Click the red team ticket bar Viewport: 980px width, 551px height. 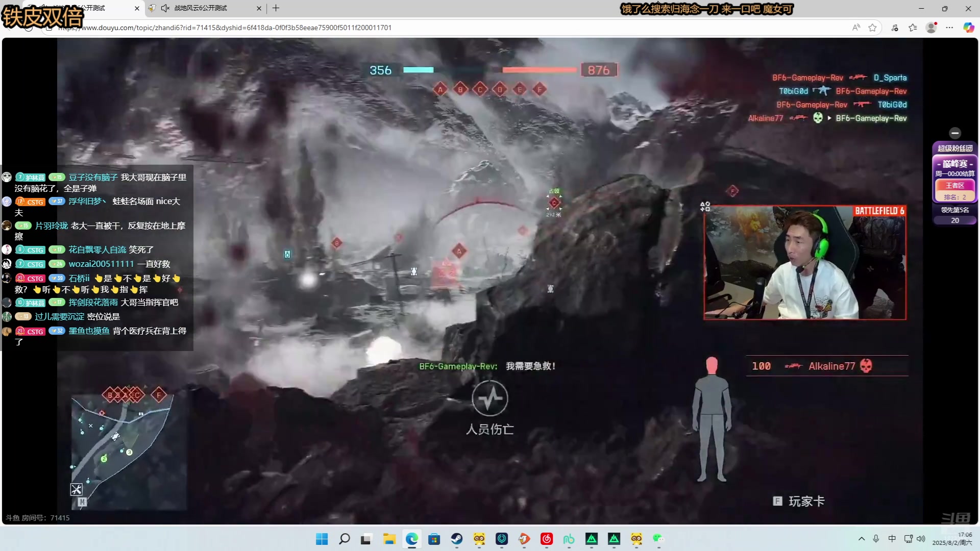(x=540, y=70)
